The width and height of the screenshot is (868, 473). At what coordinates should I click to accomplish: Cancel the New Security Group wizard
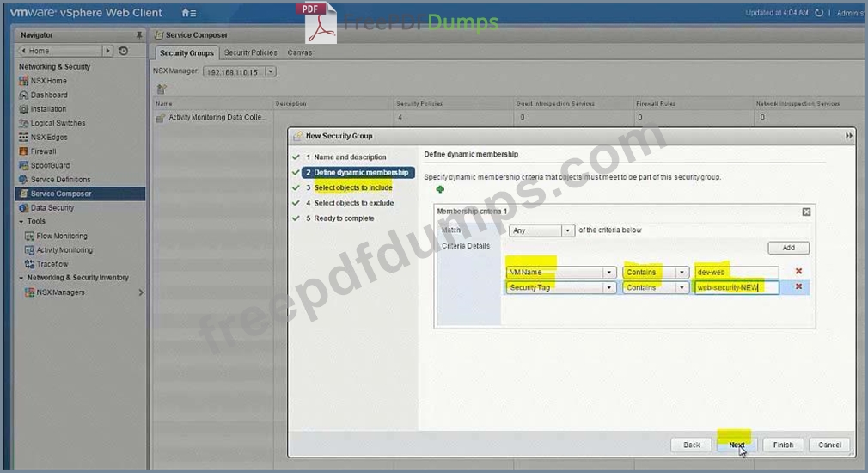(829, 445)
